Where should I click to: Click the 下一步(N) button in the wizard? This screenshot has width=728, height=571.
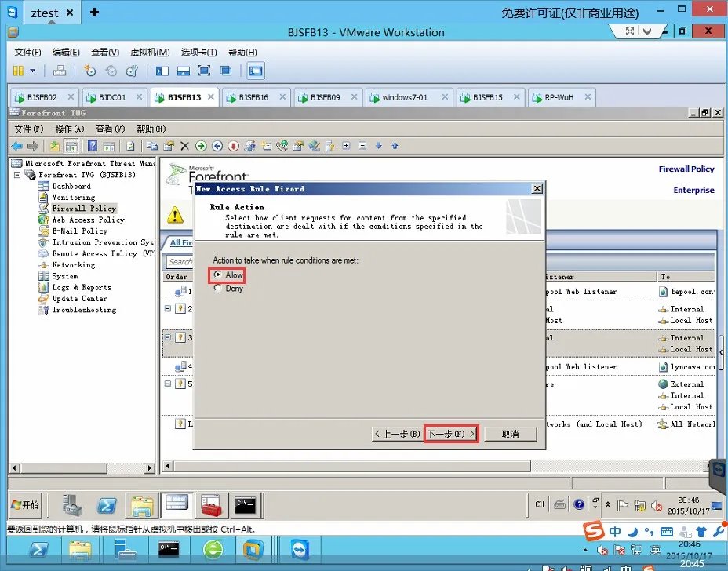[451, 434]
